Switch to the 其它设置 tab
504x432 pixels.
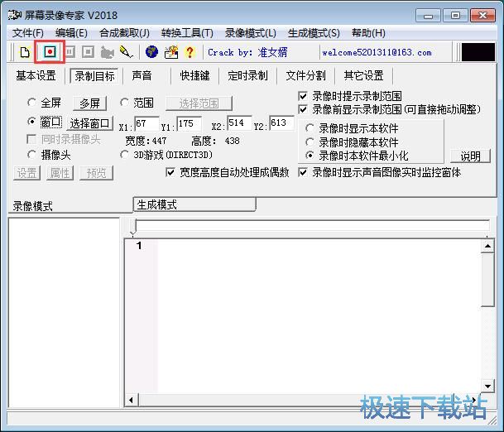[363, 76]
